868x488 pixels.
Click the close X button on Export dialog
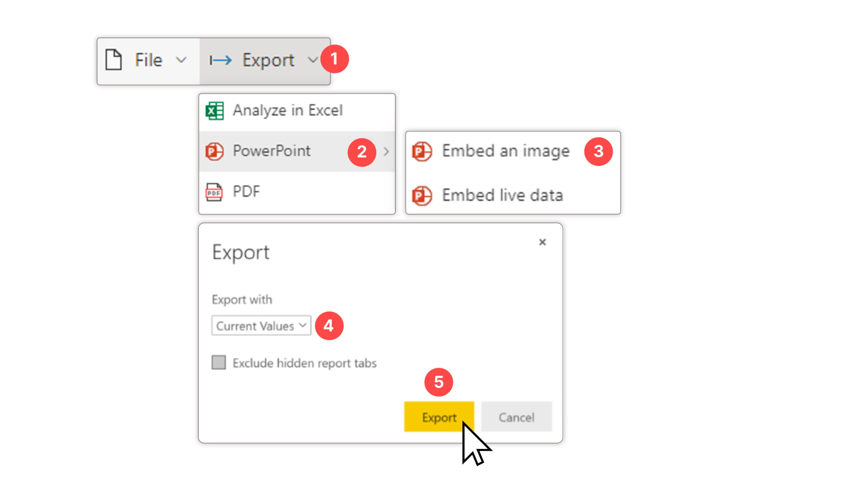[x=542, y=243]
